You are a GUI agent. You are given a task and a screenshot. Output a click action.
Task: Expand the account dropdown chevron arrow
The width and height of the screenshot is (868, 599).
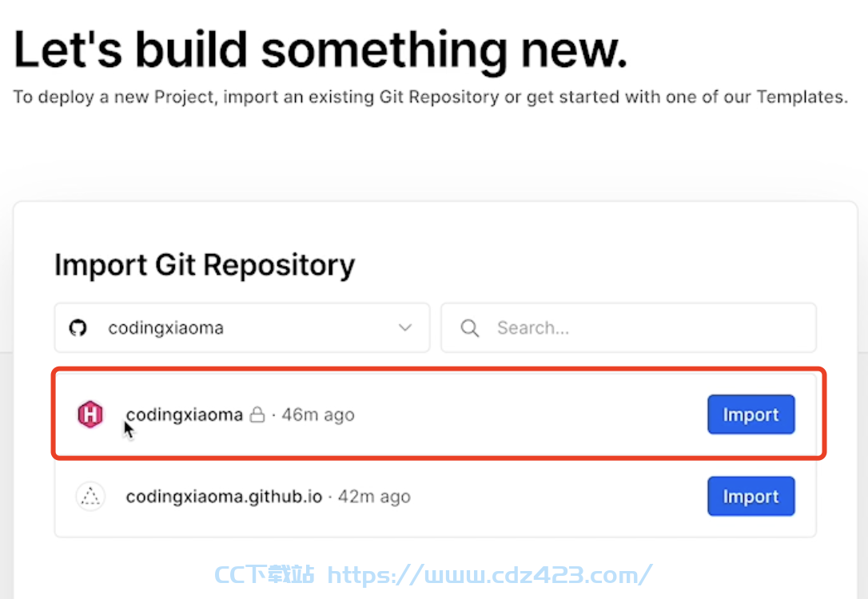click(405, 327)
